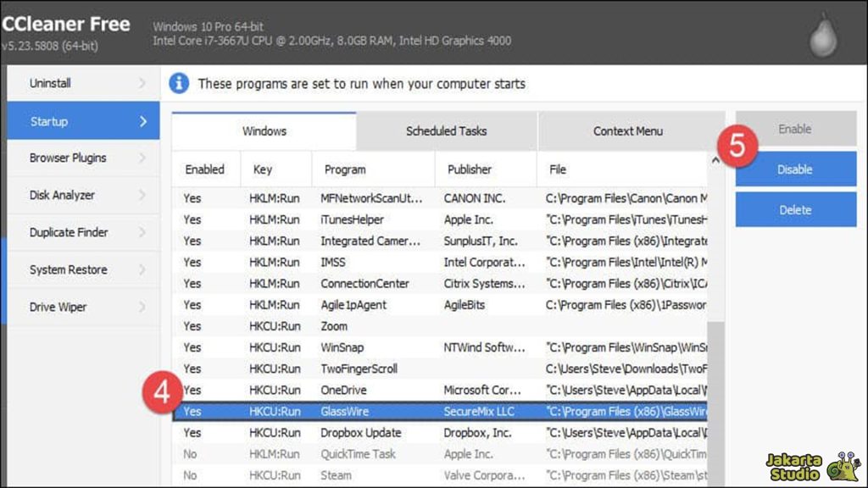
Task: Click chevron next to Startup
Action: (142, 121)
